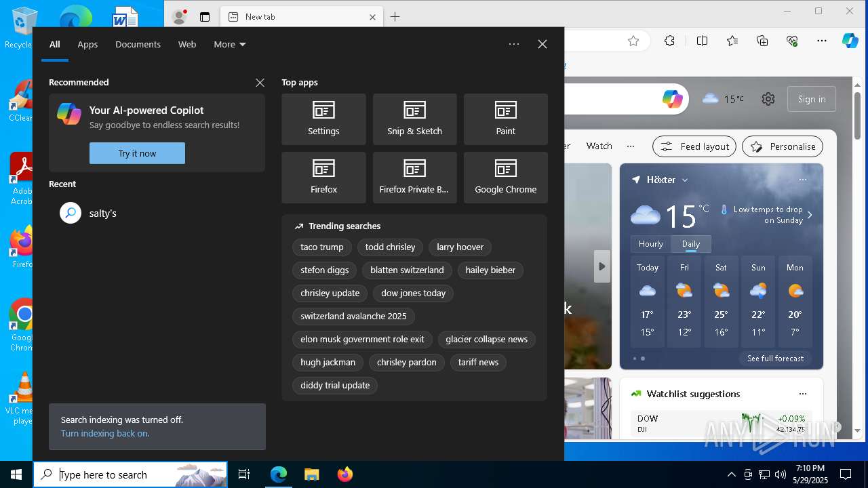Open Firefox from taskbar
This screenshot has width=868, height=488.
[344, 474]
